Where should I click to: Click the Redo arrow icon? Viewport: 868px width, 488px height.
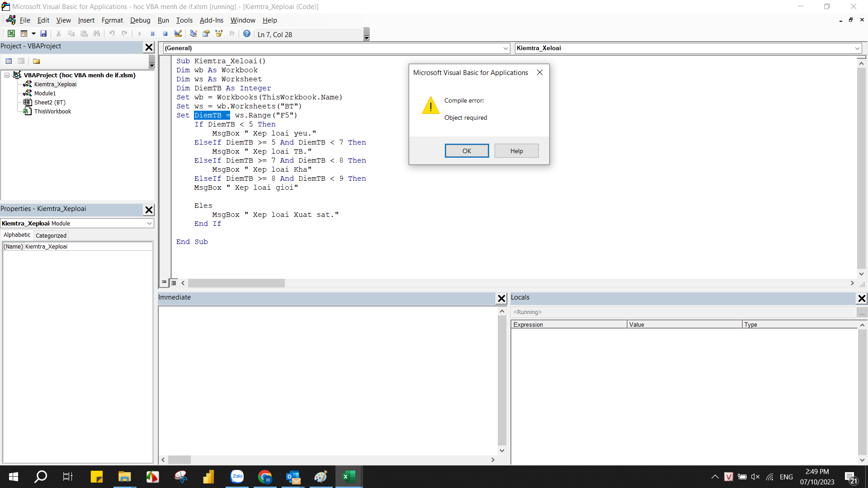[x=124, y=34]
